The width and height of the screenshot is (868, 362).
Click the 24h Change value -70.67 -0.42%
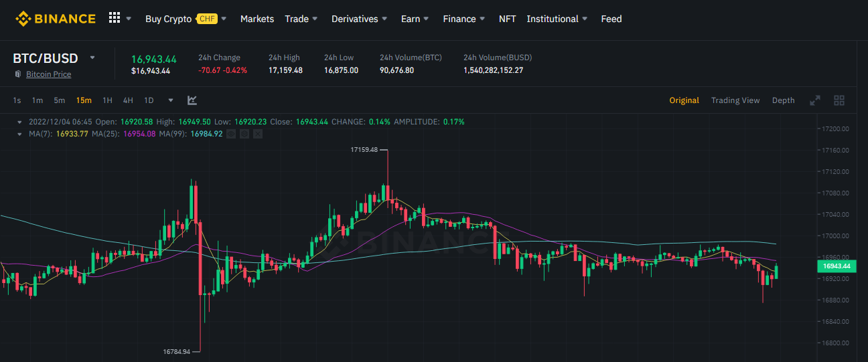(222, 70)
